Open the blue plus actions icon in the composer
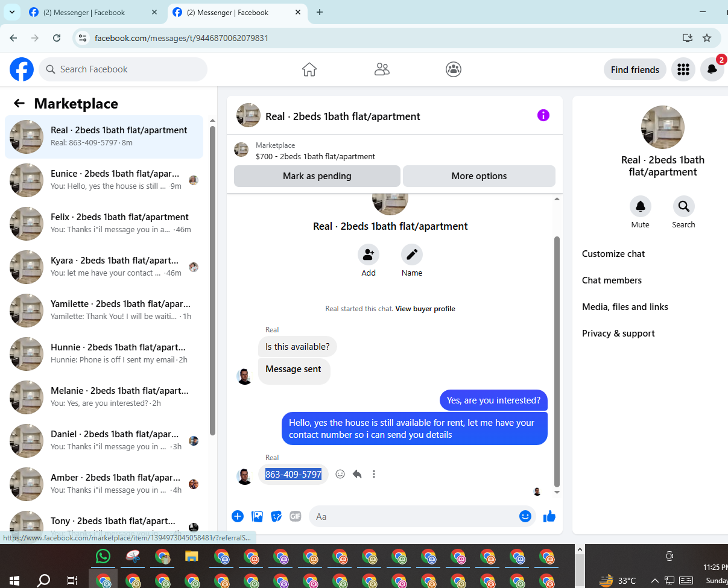The height and width of the screenshot is (588, 728). tap(238, 516)
